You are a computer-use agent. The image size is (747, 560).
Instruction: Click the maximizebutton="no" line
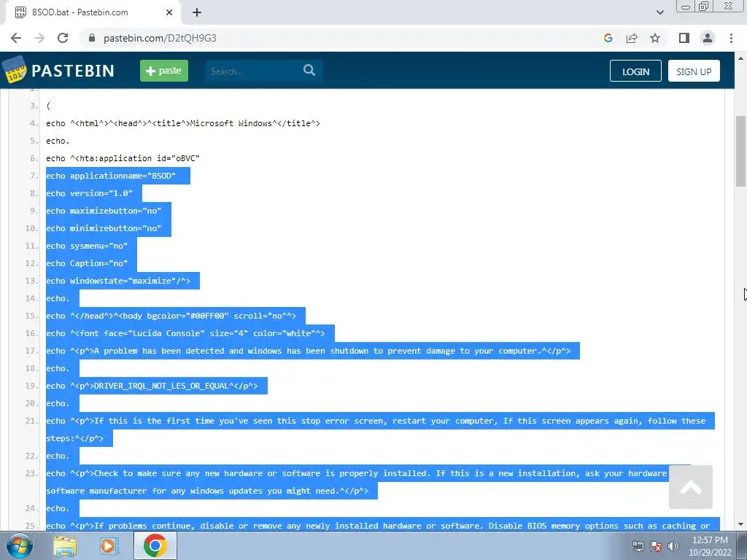(x=104, y=211)
